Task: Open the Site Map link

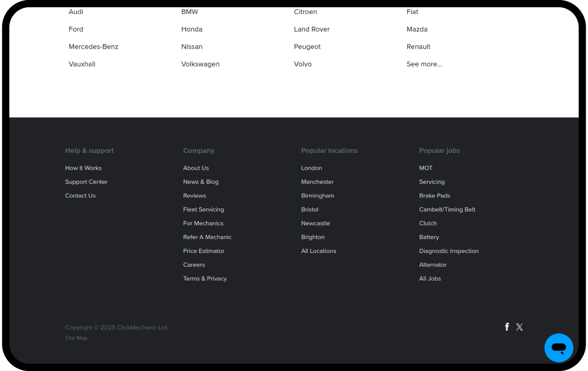Action: (x=76, y=338)
